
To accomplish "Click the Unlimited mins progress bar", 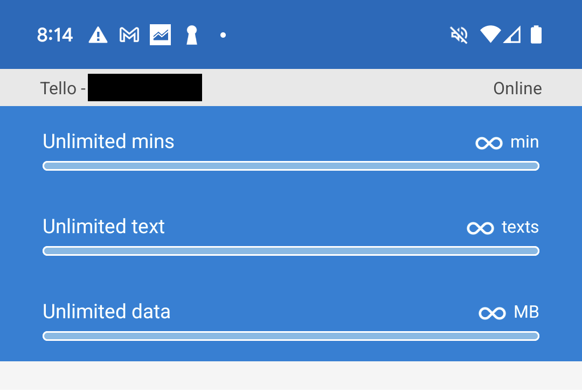I will 291,166.
